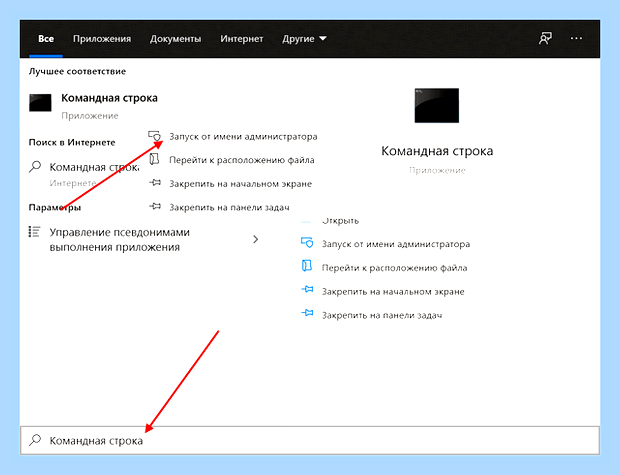This screenshot has width=620, height=475.
Task: Click the Командная строка title in right pane
Action: pyautogui.click(x=437, y=151)
